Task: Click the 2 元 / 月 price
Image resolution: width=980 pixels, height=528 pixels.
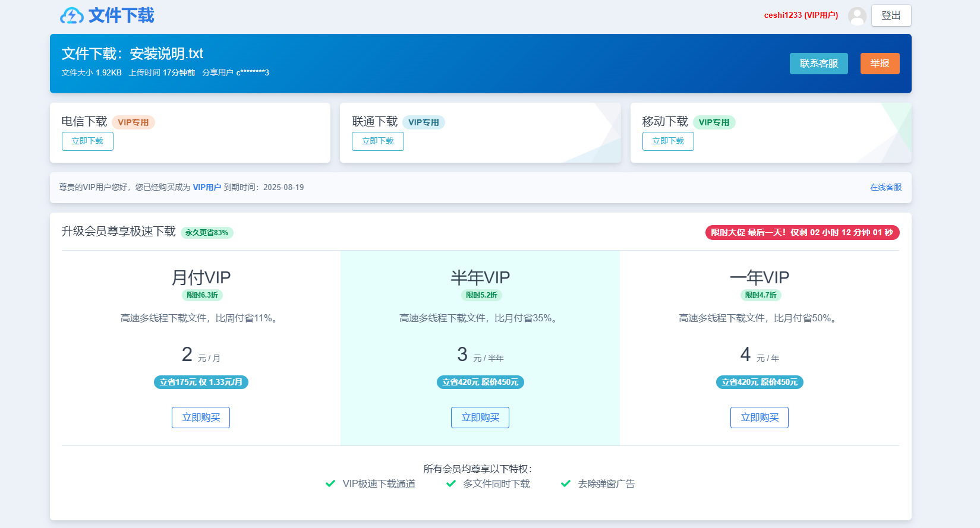Action: tap(201, 355)
